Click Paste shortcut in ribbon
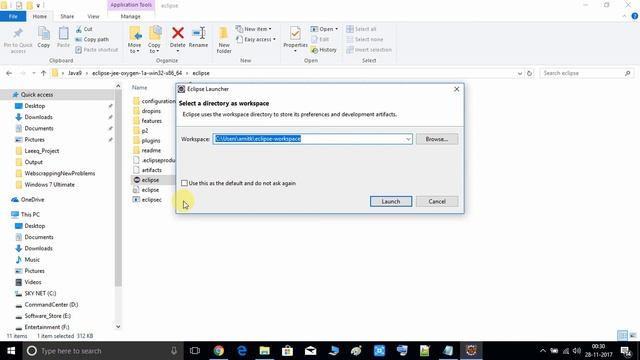The image size is (640, 360). click(97, 49)
